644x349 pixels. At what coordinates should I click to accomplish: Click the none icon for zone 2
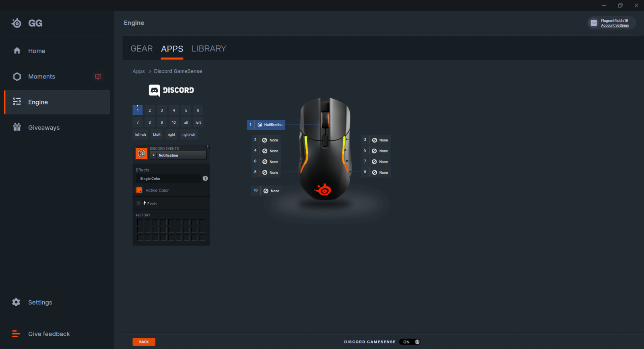tap(264, 140)
